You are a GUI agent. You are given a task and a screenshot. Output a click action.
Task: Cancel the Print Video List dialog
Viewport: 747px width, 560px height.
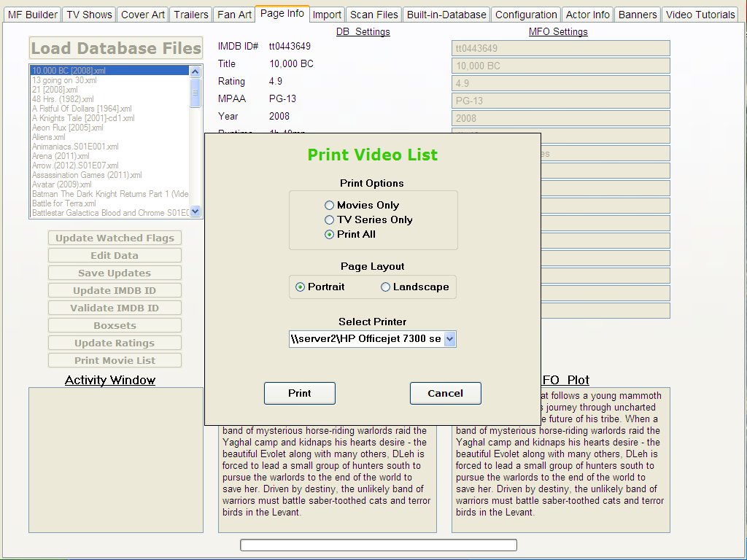tap(445, 393)
